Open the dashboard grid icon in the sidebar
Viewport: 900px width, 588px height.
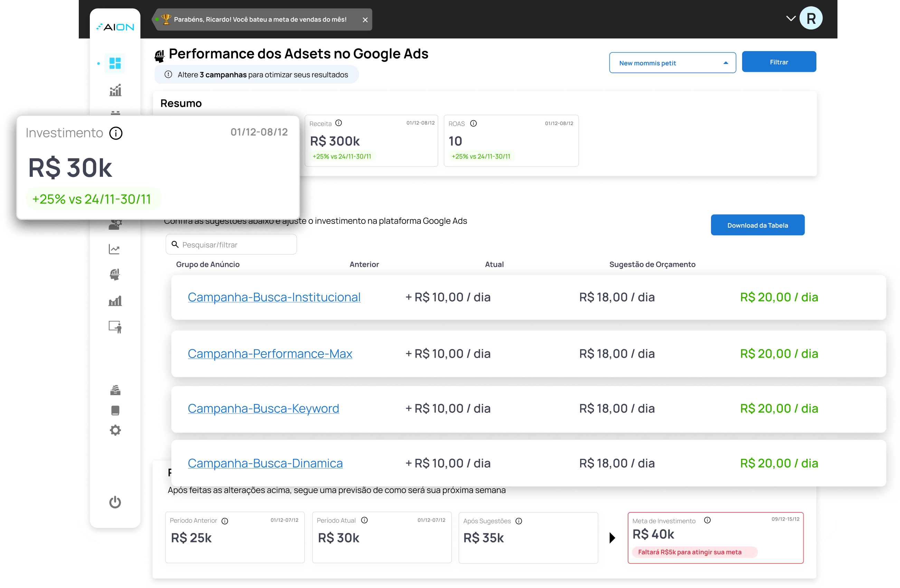point(115,63)
